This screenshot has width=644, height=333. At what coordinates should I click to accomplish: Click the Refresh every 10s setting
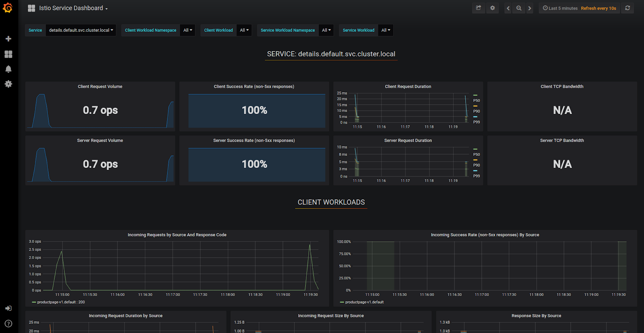click(599, 8)
